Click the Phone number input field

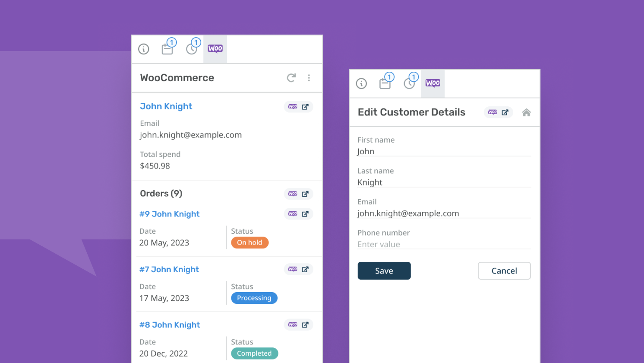tap(444, 244)
